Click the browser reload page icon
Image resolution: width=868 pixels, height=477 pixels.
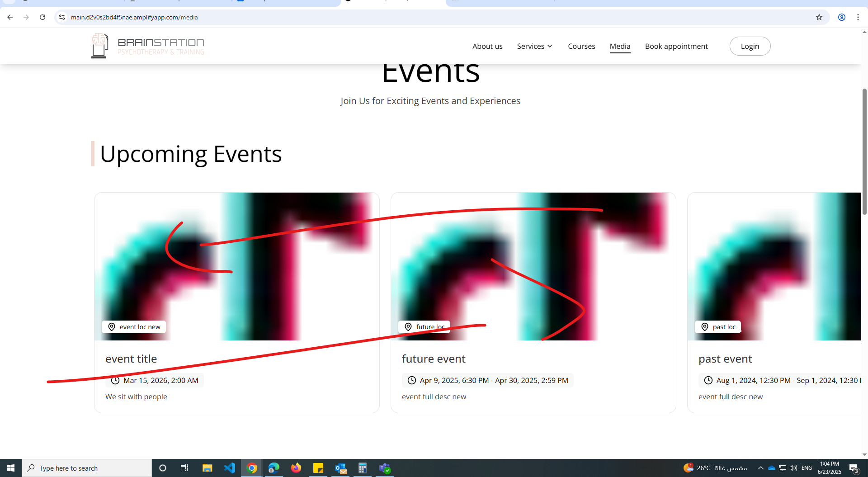42,17
